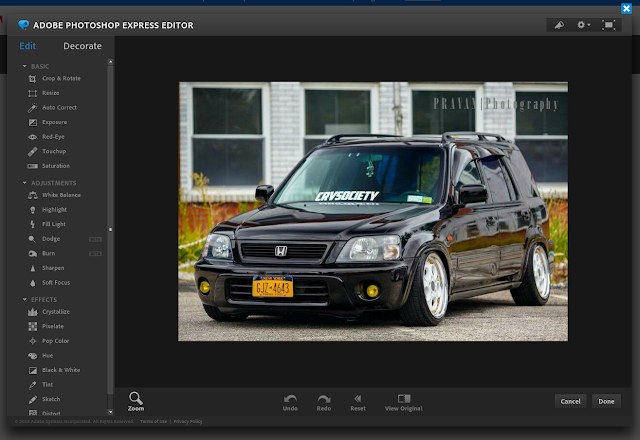The width and height of the screenshot is (640, 440).
Task: Apply the Crystallize effect icon
Action: 33,312
